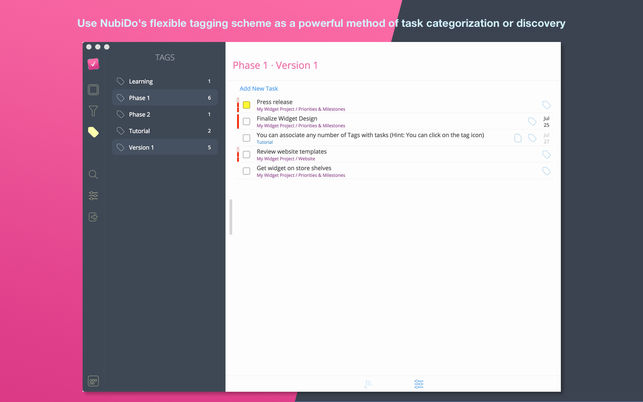643x402 pixels.
Task: Click the Get widget on store shelves title
Action: pos(294,168)
